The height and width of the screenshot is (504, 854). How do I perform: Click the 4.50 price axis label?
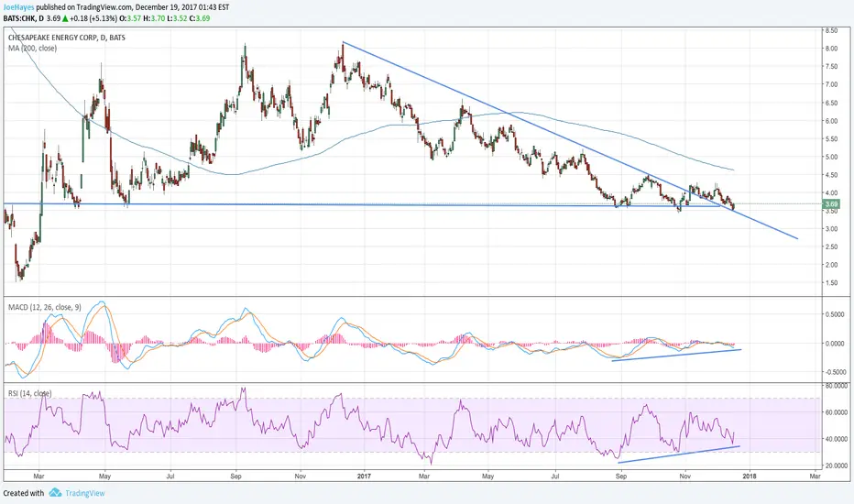tap(831, 175)
